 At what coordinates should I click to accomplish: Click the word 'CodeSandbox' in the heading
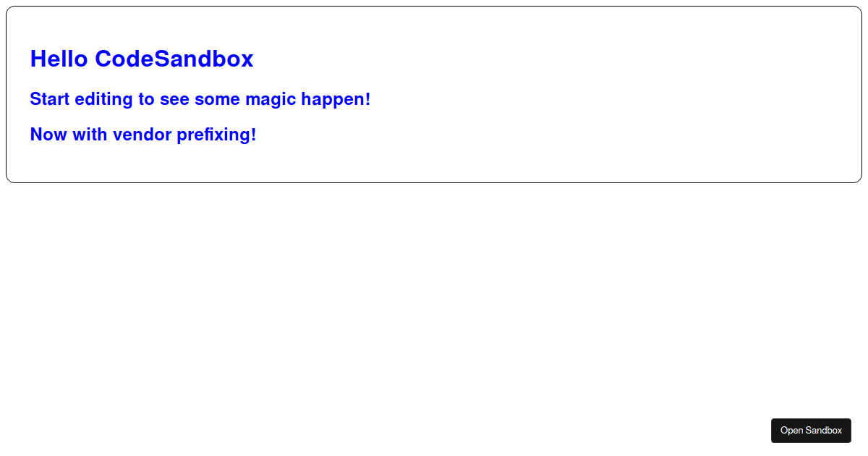(174, 59)
